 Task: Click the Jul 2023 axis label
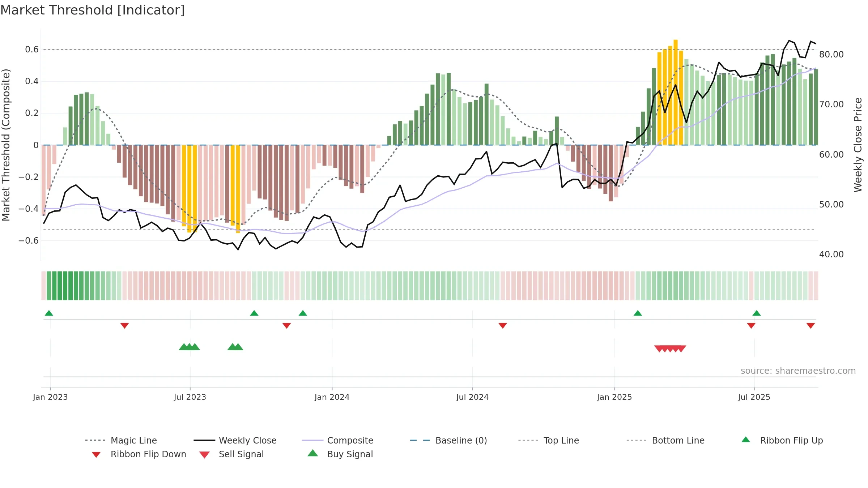click(x=190, y=397)
